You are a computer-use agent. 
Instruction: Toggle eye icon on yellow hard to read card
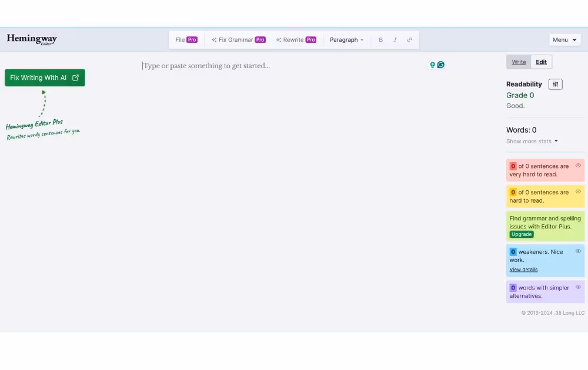578,191
